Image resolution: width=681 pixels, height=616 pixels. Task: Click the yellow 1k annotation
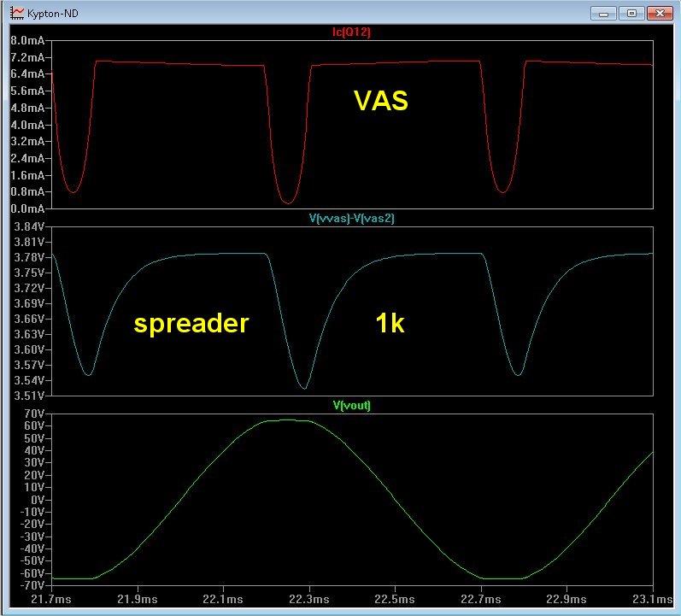click(390, 323)
